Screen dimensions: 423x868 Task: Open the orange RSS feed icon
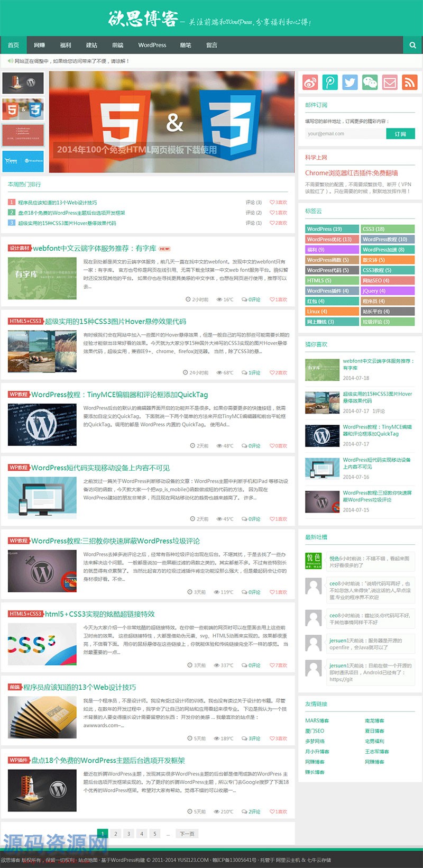click(409, 82)
